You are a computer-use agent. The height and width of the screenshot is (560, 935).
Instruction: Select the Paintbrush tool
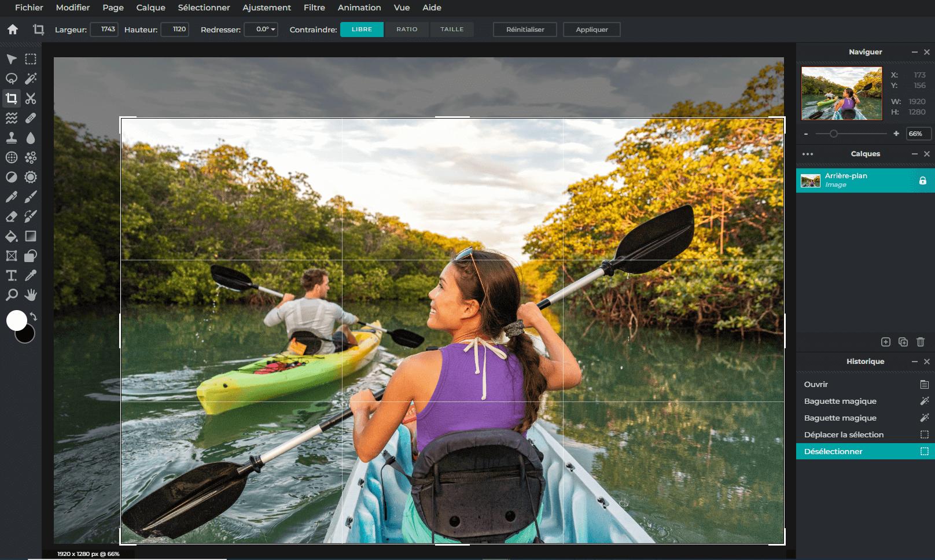click(x=31, y=197)
